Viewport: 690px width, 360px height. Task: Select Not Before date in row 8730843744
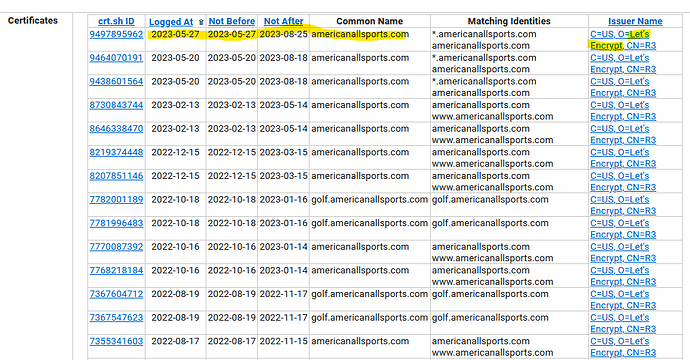click(x=231, y=105)
